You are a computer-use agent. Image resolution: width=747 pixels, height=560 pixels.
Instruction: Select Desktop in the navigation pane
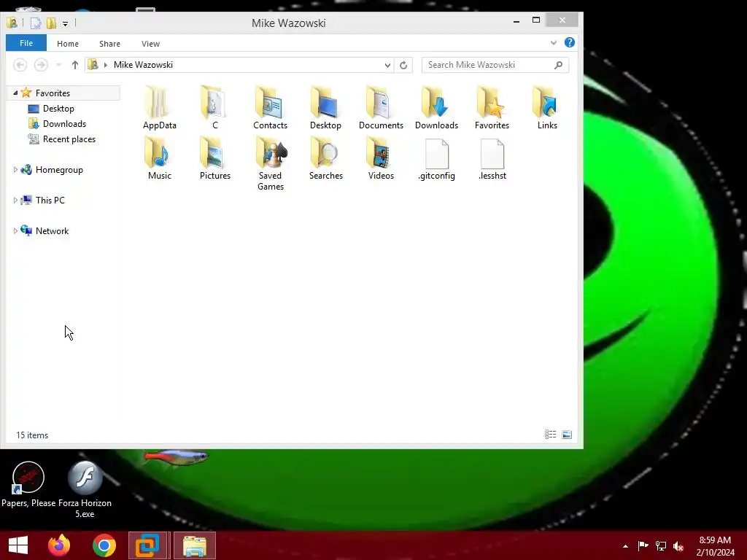tap(58, 108)
